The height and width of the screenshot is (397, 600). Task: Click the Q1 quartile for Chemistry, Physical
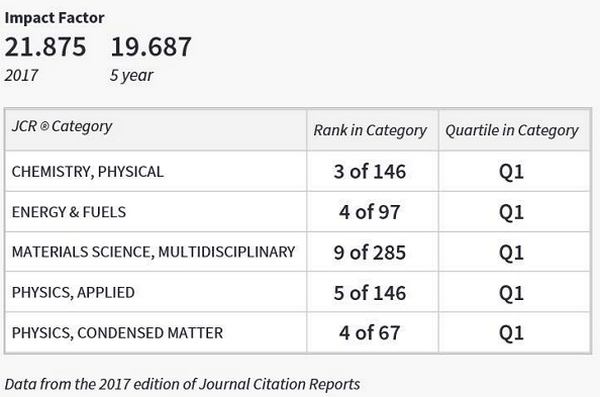click(x=511, y=172)
